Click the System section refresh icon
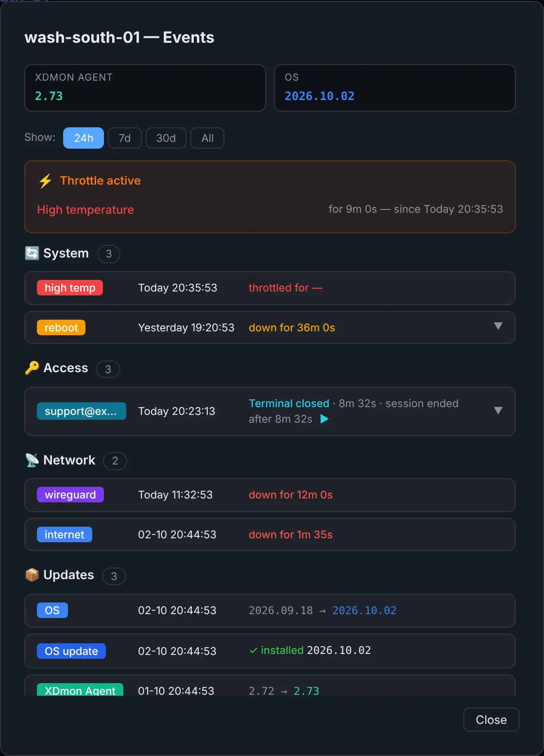The image size is (544, 756). pyautogui.click(x=32, y=253)
